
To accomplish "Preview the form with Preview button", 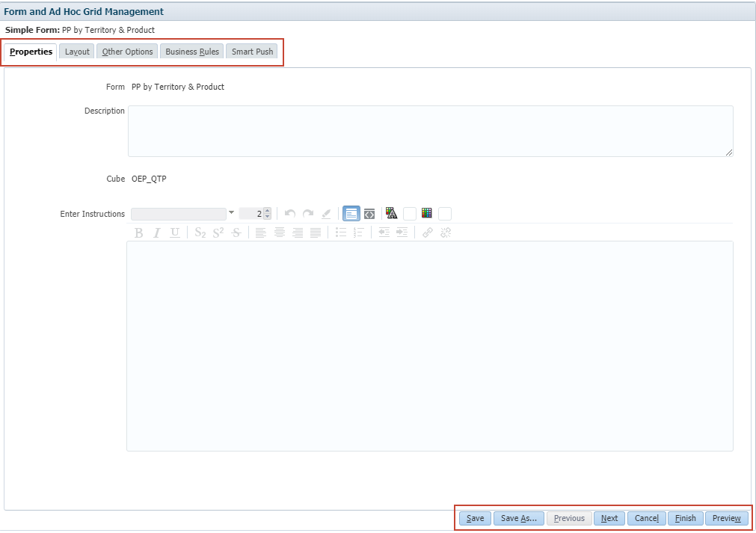I will pyautogui.click(x=727, y=518).
